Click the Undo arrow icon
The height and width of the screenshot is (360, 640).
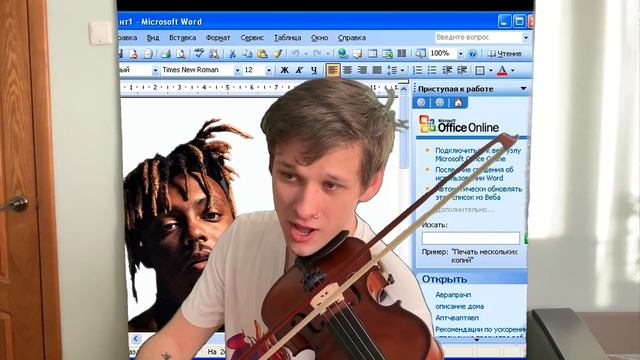click(296, 53)
